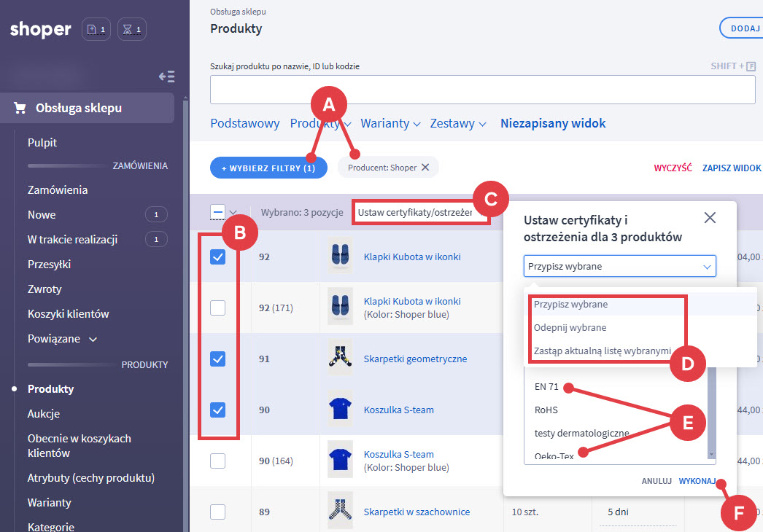Switch to the Niezapisany widok tab

553,123
